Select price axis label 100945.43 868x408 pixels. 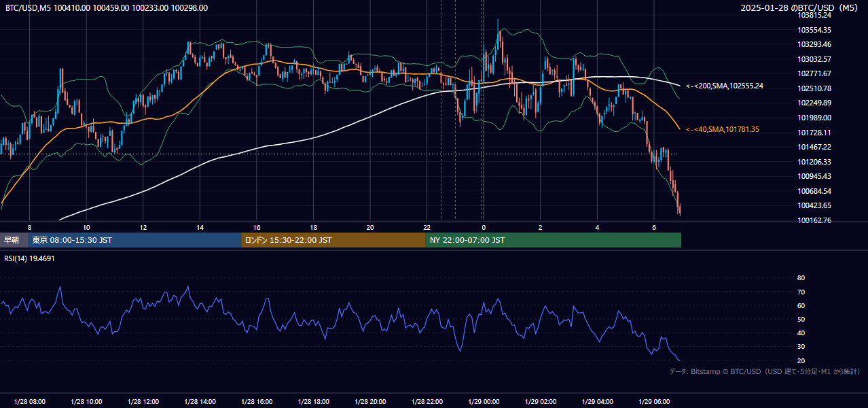click(814, 176)
